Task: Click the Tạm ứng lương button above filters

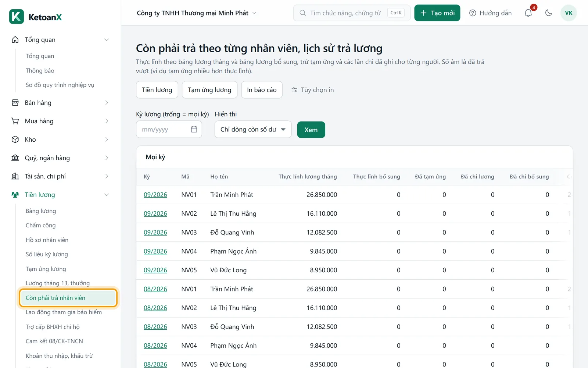Action: (209, 90)
